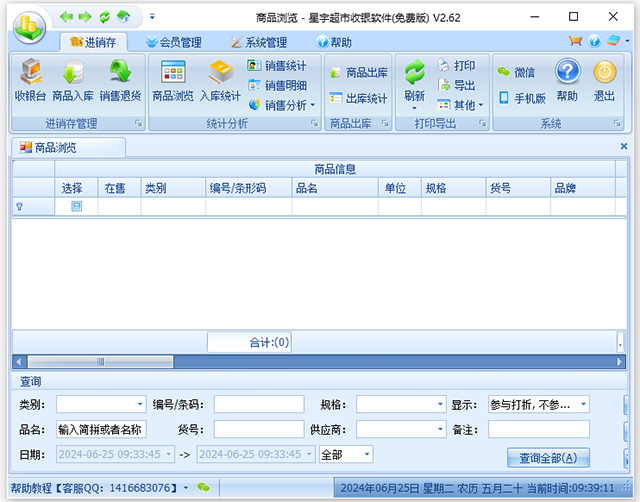Image resolution: width=640 pixels, height=502 pixels.
Task: Sort by the 编号/条形码 column header
Action: (x=249, y=188)
